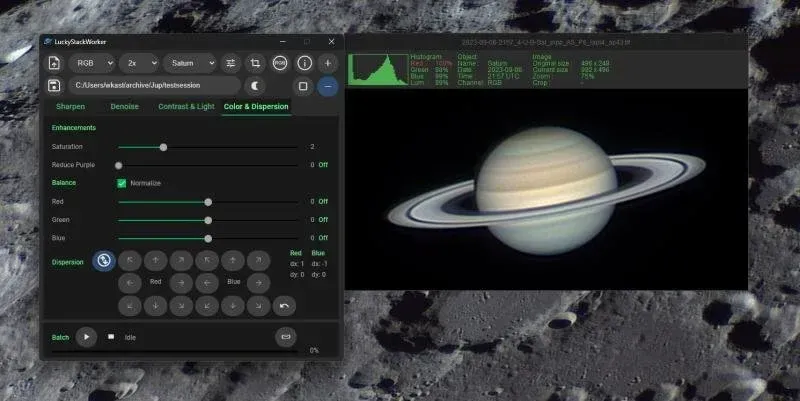
Task: Click the file path input field
Action: pyautogui.click(x=155, y=86)
